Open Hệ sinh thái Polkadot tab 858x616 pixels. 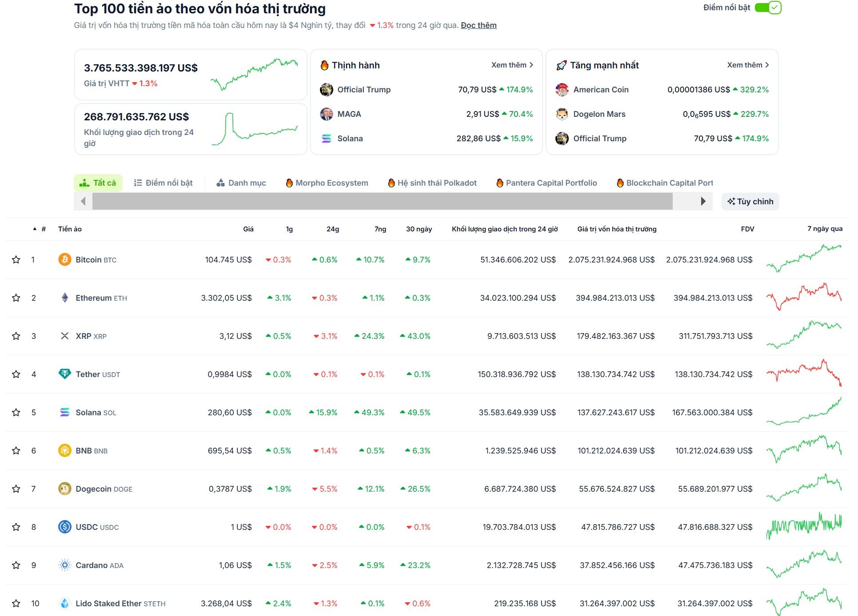(x=432, y=183)
